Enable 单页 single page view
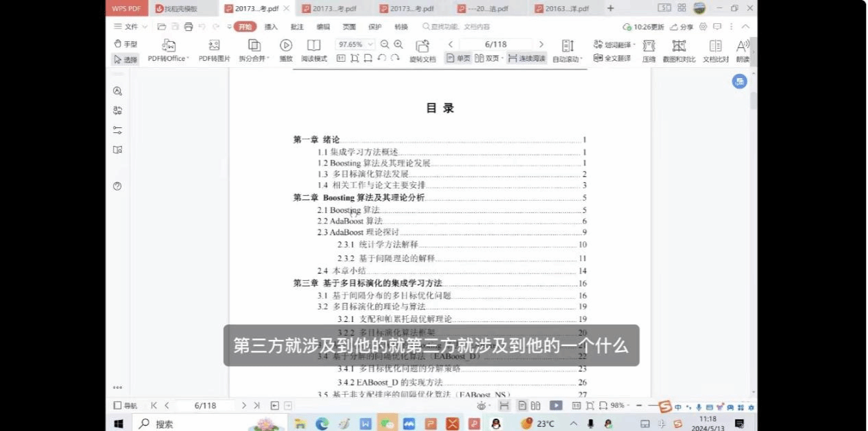This screenshot has width=868, height=431. (458, 59)
